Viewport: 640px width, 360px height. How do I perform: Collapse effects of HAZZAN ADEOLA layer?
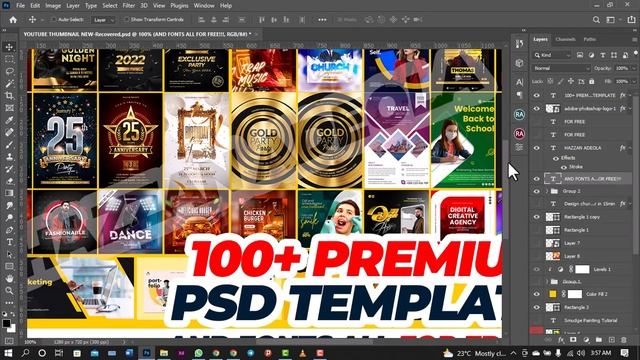point(631,148)
